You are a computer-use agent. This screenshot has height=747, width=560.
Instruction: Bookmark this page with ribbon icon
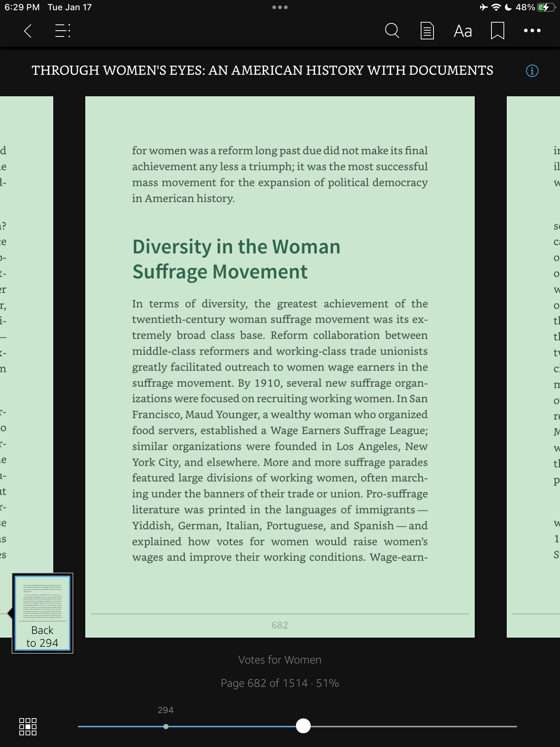498,31
